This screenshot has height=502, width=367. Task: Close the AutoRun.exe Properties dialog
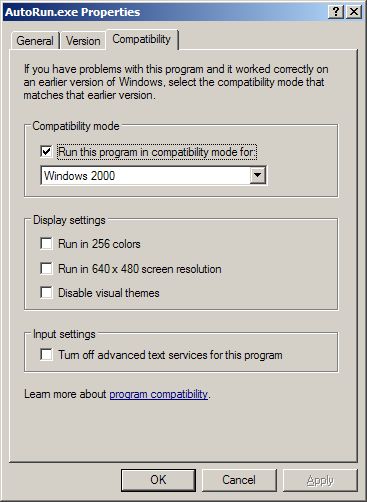(x=354, y=12)
